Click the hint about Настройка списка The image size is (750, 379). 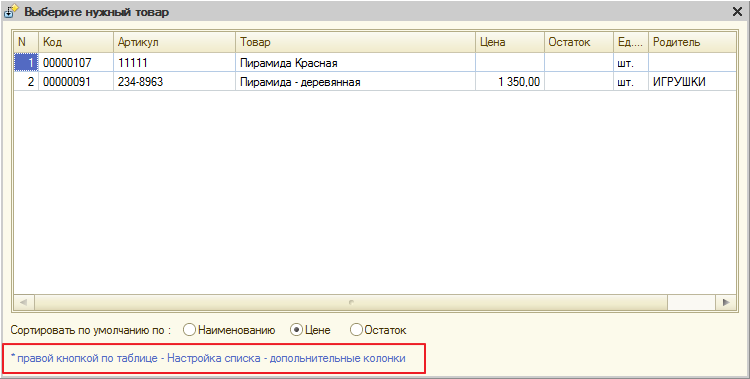click(208, 358)
